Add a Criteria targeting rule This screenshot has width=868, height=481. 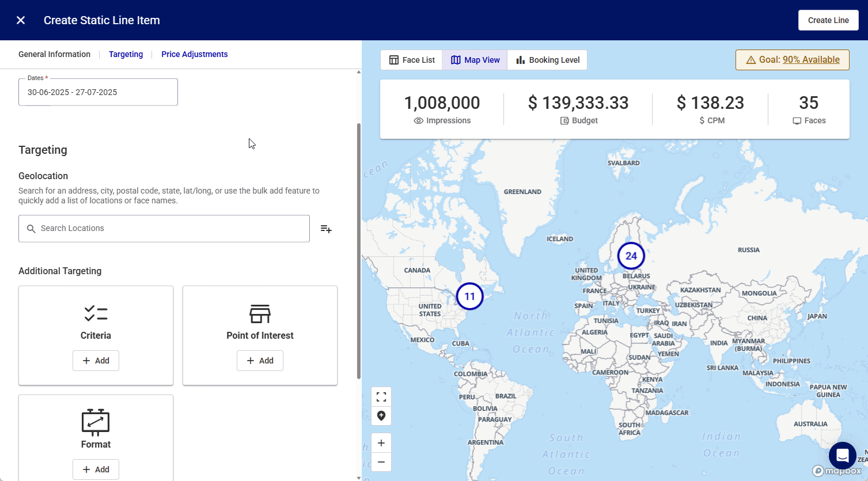pos(96,361)
